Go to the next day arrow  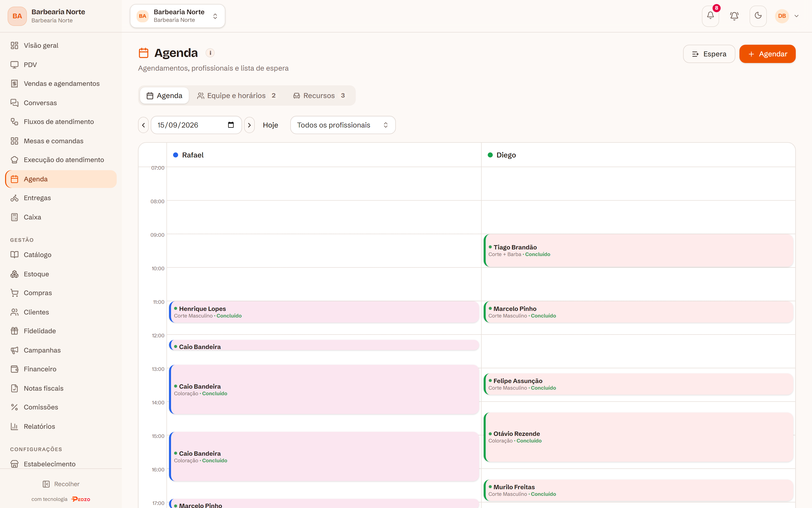click(249, 125)
